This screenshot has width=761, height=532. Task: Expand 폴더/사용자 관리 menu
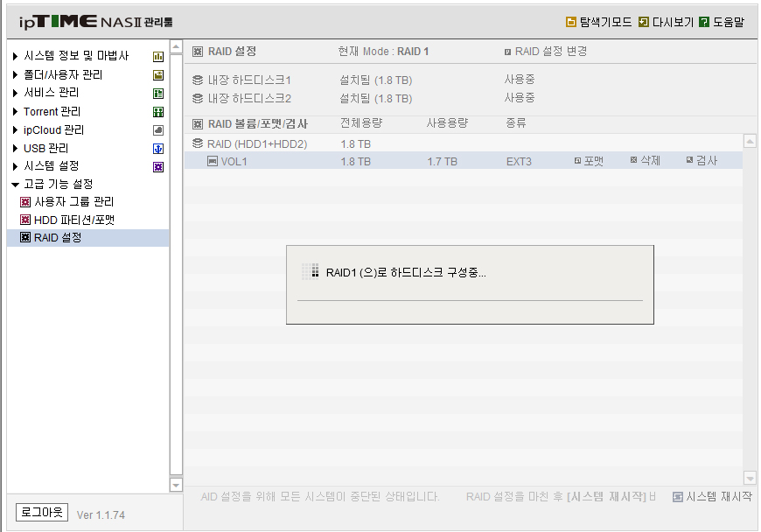pos(15,74)
